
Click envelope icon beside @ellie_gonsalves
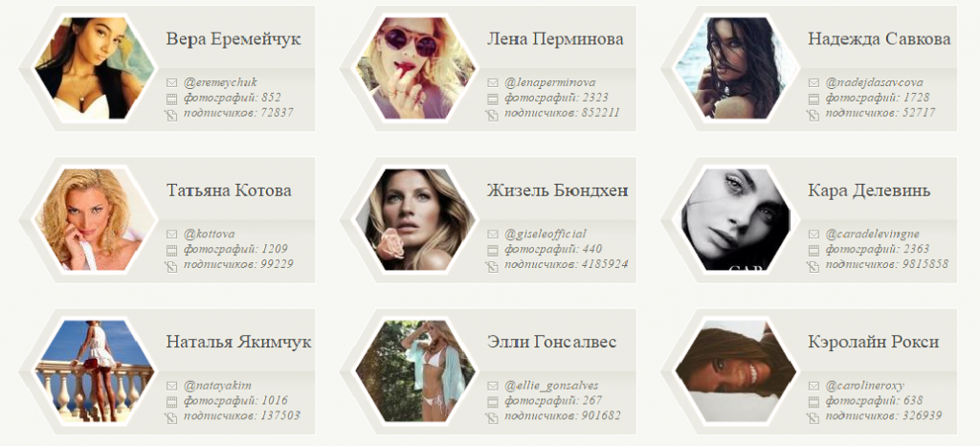(x=493, y=386)
